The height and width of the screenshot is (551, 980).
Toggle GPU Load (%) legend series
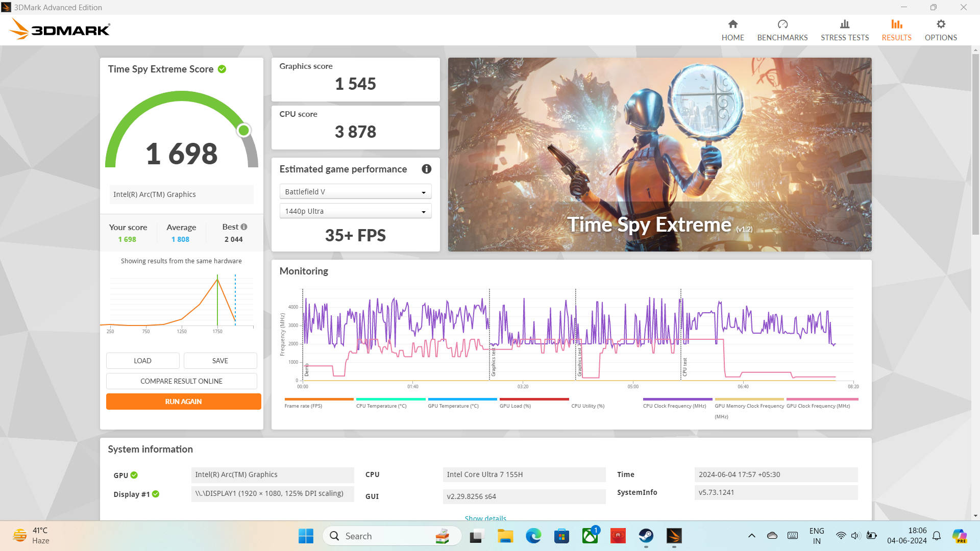tap(534, 403)
